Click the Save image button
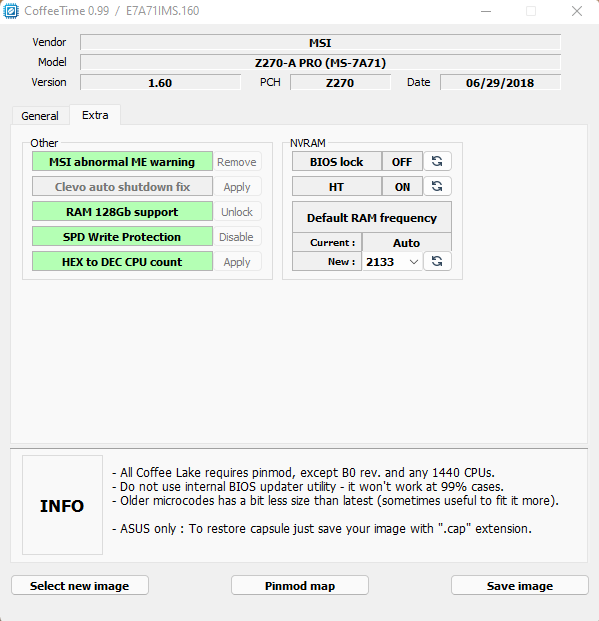599x621 pixels. [520, 585]
